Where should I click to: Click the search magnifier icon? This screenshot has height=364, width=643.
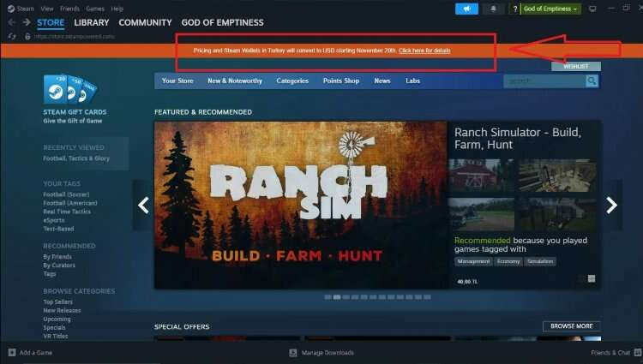pyautogui.click(x=592, y=81)
